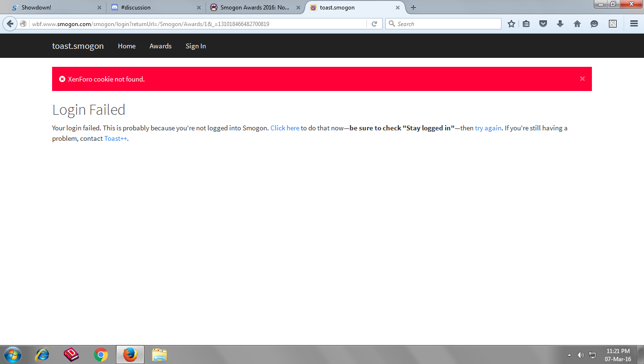Open the Toast++ contact link
This screenshot has height=364, width=644.
point(116,138)
